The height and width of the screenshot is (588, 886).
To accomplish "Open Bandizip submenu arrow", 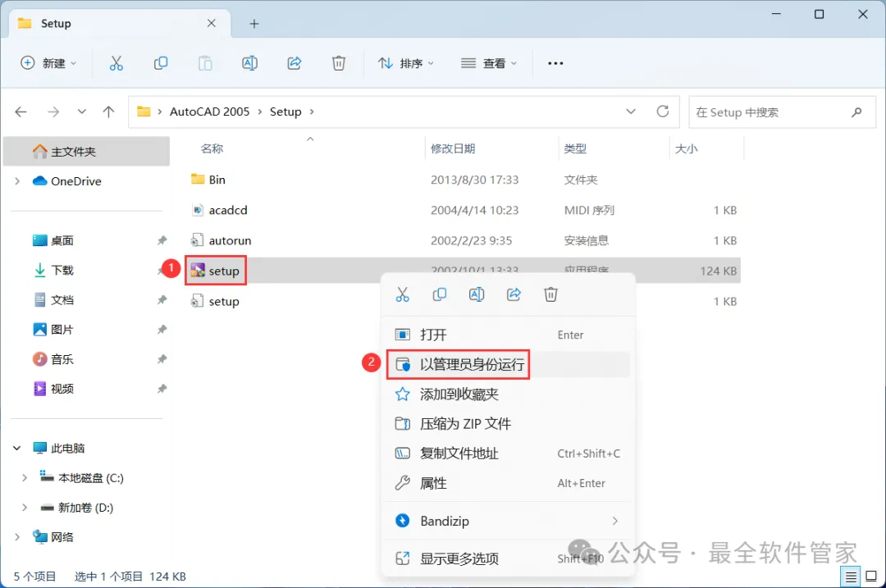I will click(x=614, y=521).
